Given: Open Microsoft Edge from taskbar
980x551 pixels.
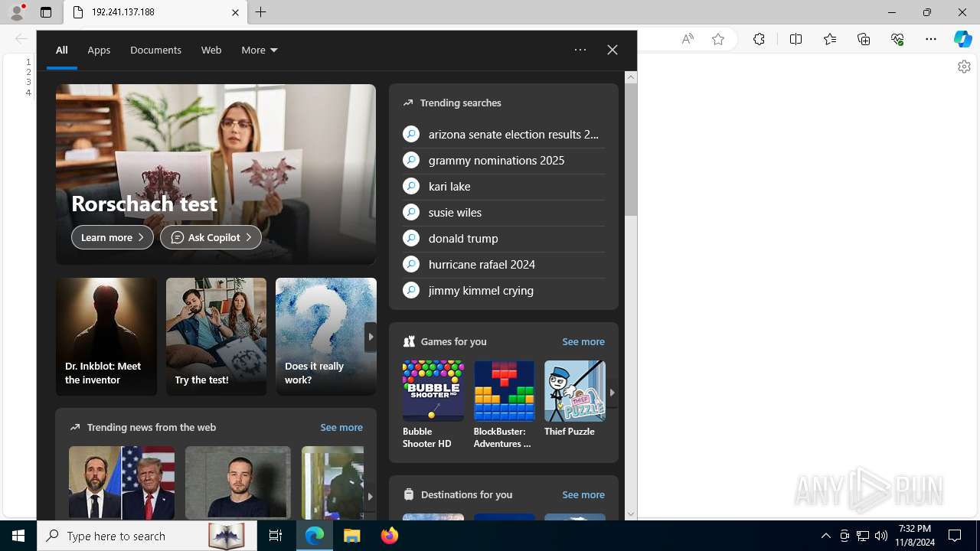Looking at the screenshot, I should click(315, 536).
